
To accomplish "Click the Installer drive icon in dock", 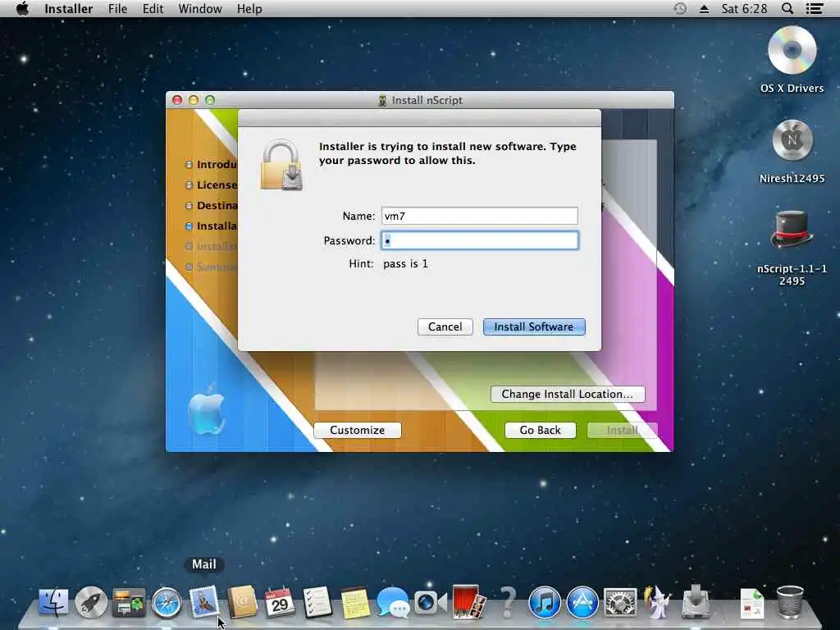I will tap(696, 601).
